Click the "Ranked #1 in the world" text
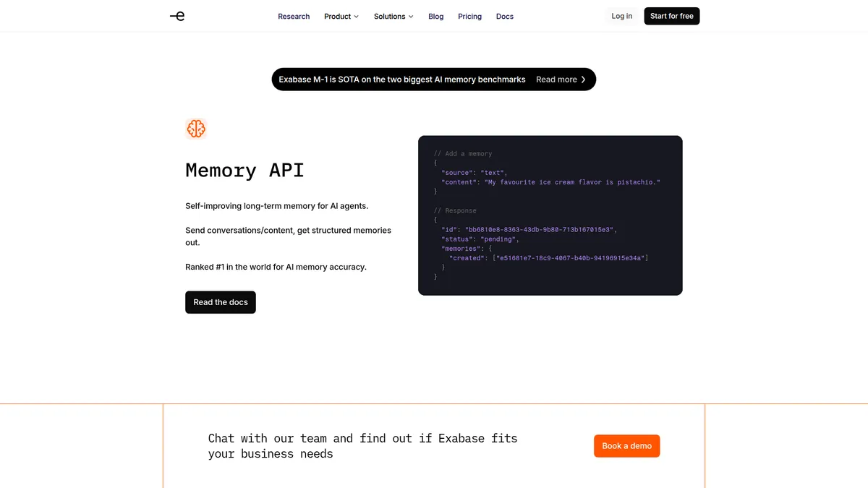Image resolution: width=868 pixels, height=488 pixels. pos(276,267)
